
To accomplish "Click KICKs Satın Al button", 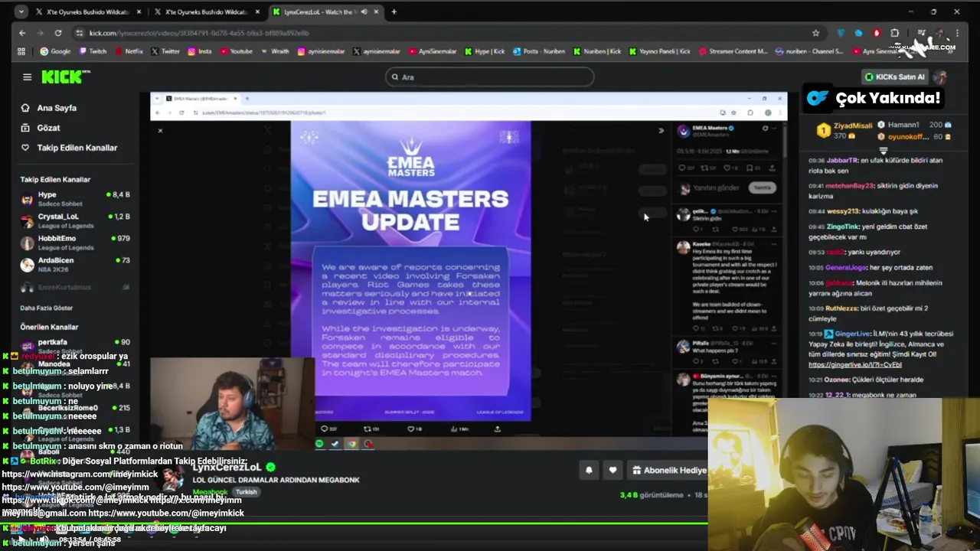I will click(894, 77).
